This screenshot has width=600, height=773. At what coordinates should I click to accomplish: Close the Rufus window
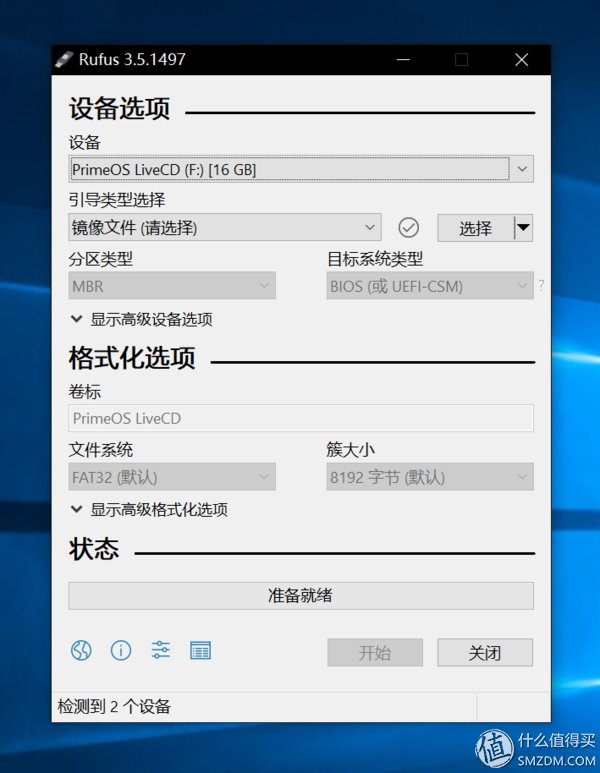pyautogui.click(x=522, y=60)
